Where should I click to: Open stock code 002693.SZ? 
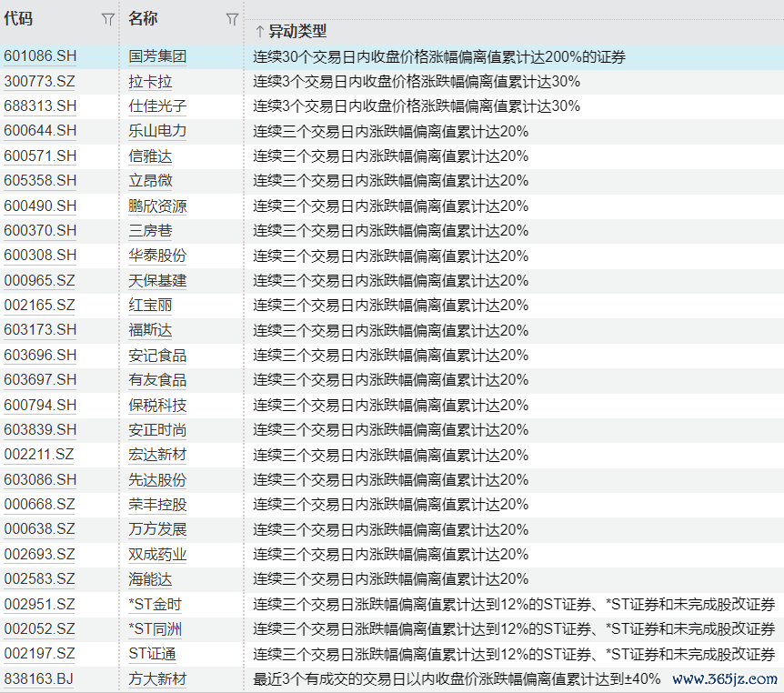click(x=39, y=554)
